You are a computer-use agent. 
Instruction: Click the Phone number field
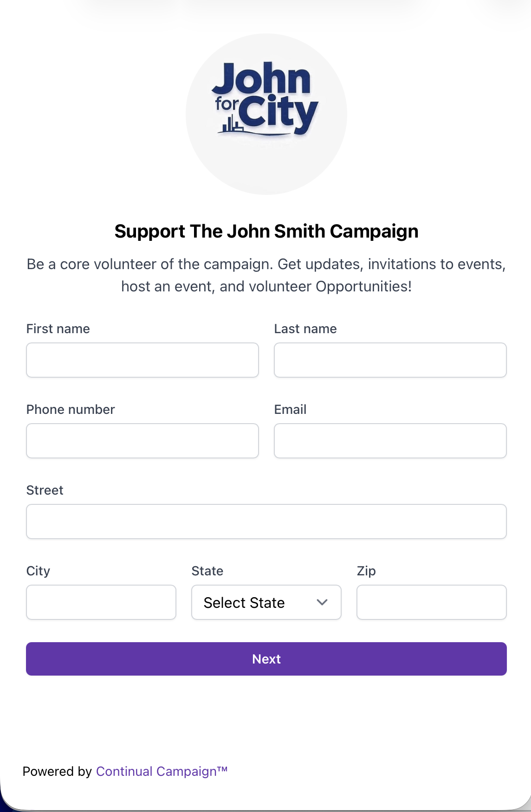coord(142,441)
